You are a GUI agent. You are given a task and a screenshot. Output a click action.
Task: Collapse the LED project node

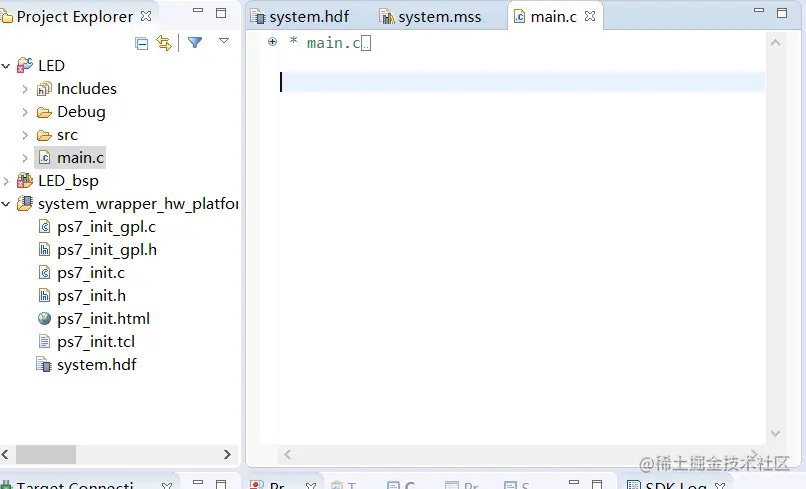click(6, 66)
